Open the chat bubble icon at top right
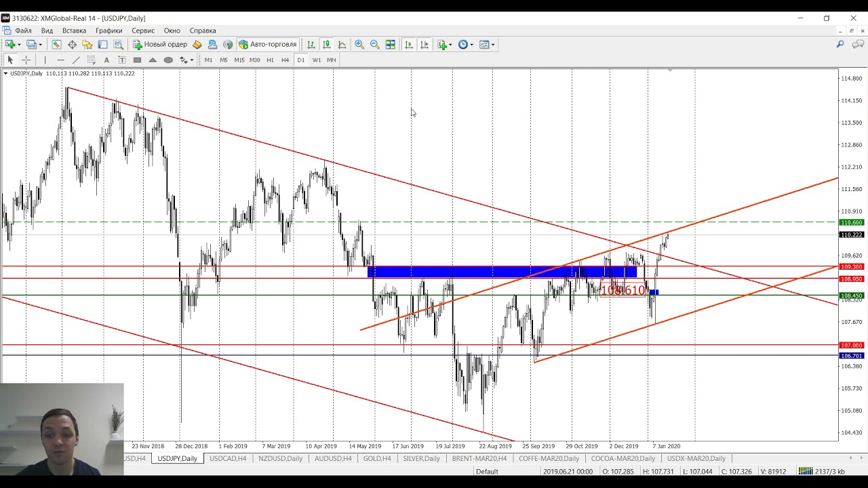The width and height of the screenshot is (868, 488). click(x=858, y=44)
